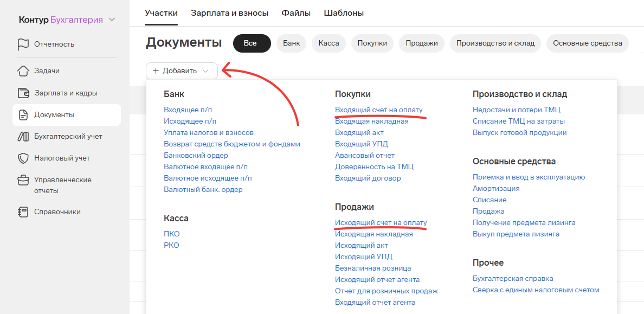Create a Входящий счет на оплату
Image resolution: width=644 pixels, height=314 pixels.
pyautogui.click(x=379, y=110)
